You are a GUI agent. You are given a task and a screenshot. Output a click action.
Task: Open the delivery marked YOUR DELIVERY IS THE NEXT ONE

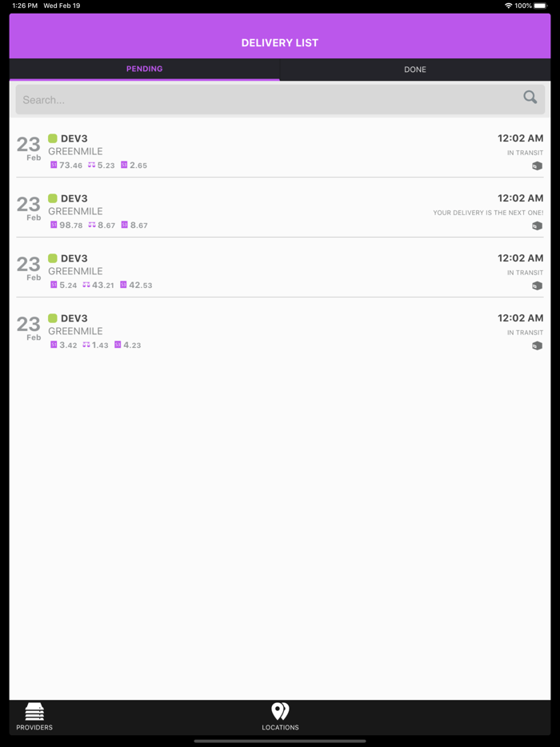click(x=280, y=210)
